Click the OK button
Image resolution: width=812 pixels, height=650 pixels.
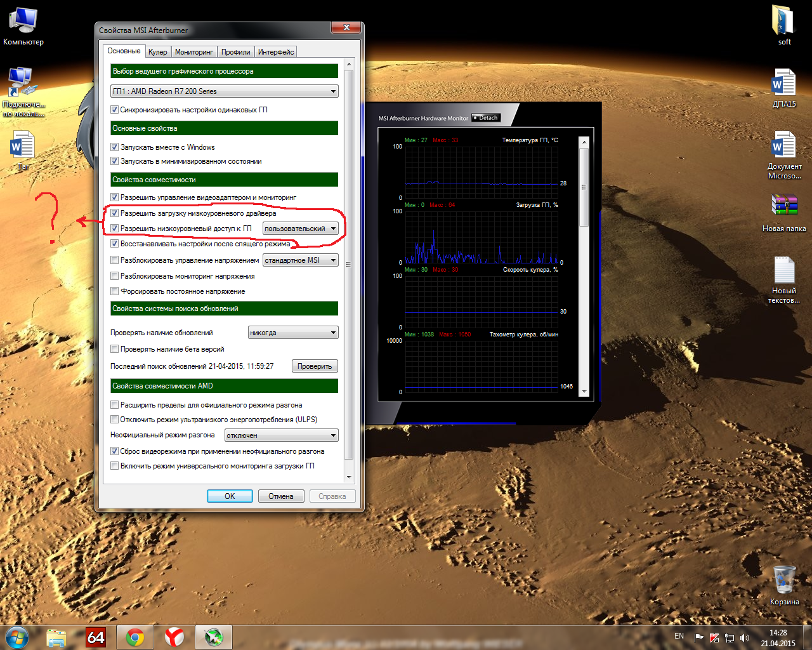click(230, 496)
